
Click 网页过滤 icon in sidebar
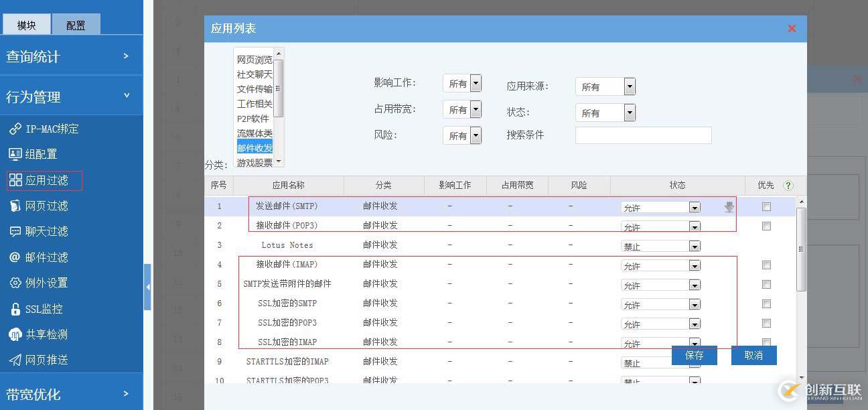(x=15, y=206)
